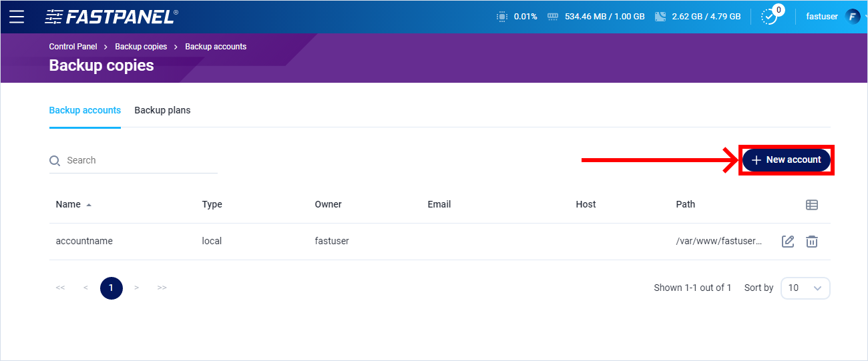Viewport: 868px width, 361px height.
Task: Open the table column settings icon
Action: point(812,205)
